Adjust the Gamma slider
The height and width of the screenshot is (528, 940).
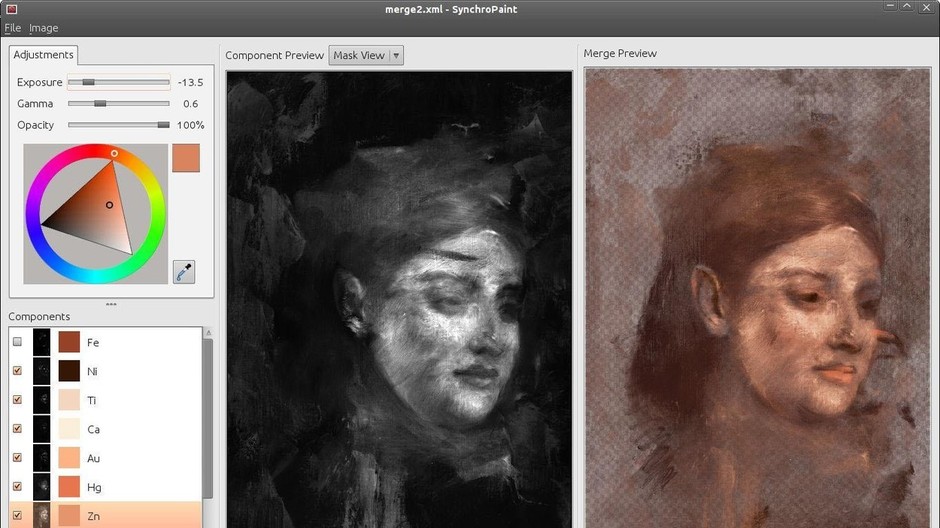(x=119, y=104)
